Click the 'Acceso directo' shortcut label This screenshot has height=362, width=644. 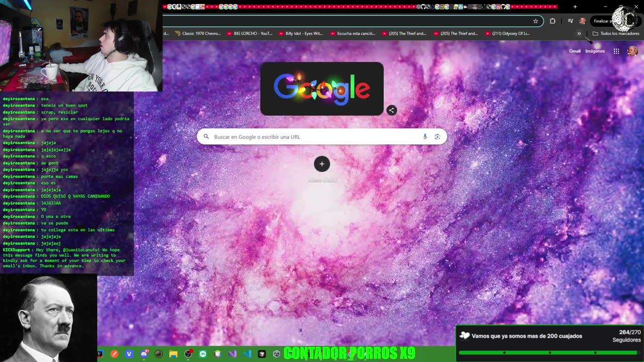(x=322, y=180)
